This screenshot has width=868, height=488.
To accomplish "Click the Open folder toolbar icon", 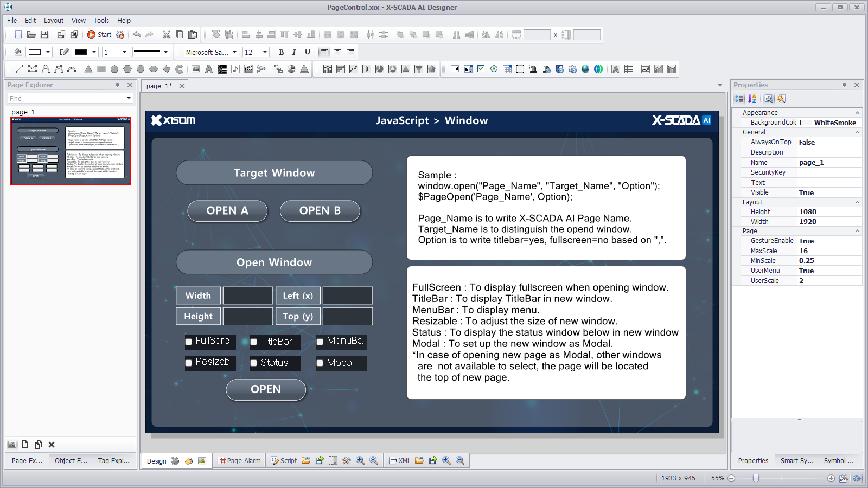I will [31, 35].
